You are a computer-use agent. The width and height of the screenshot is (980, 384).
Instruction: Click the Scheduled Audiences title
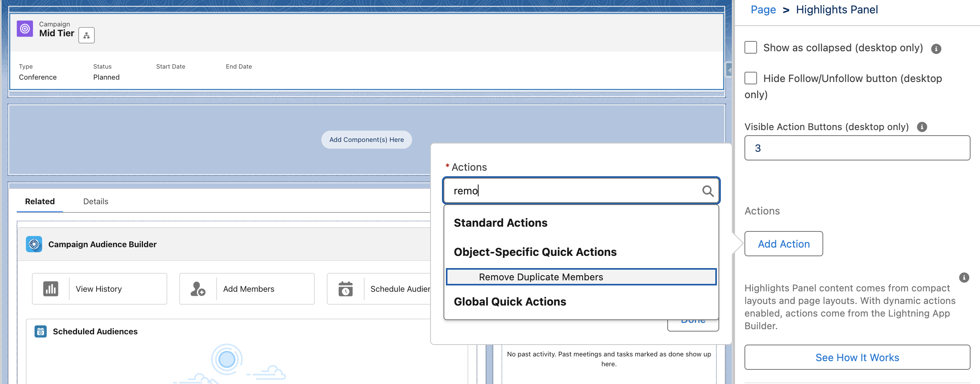(x=95, y=332)
